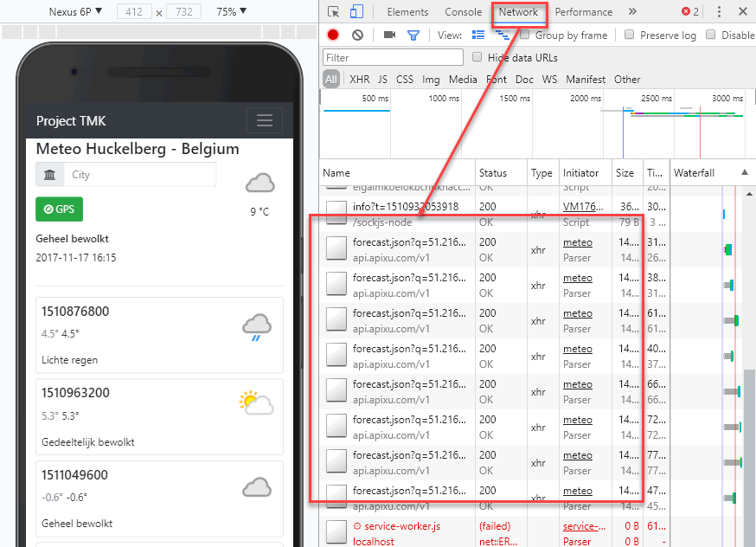Viewport: 756px width, 547px height.
Task: Open the Performance tab
Action: coord(583,12)
